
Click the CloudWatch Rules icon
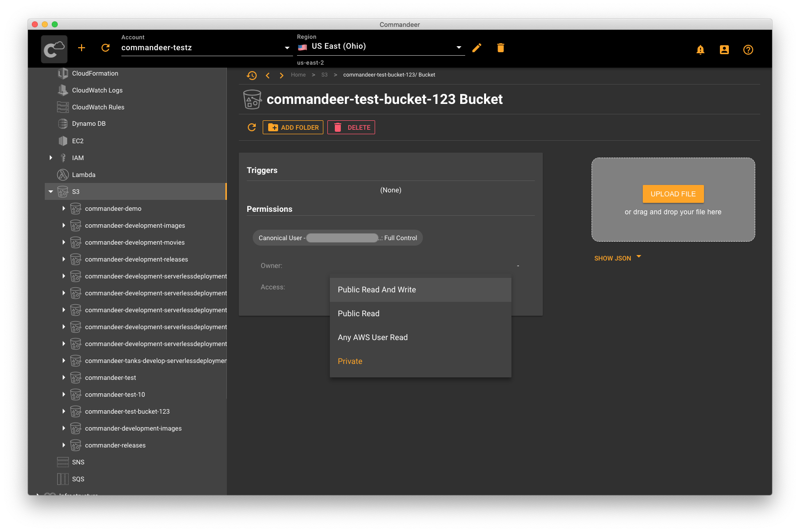pos(63,107)
